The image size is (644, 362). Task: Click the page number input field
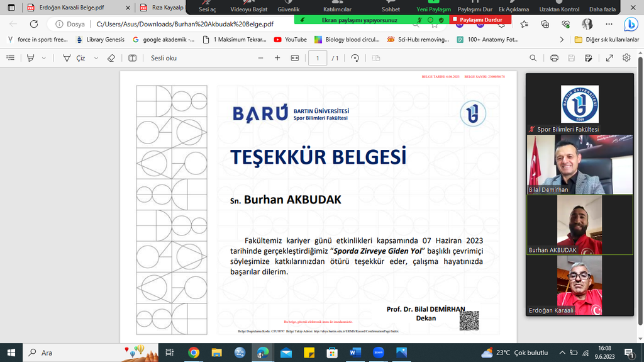(x=318, y=58)
